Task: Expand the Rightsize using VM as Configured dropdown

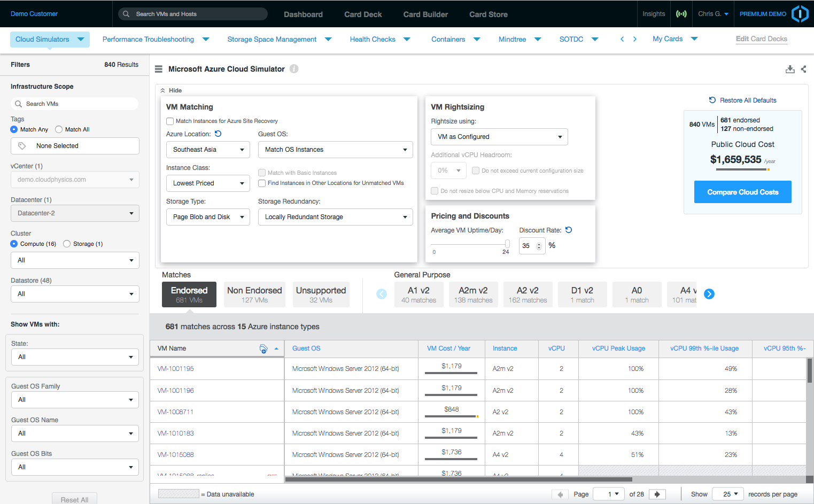Action: [x=499, y=137]
